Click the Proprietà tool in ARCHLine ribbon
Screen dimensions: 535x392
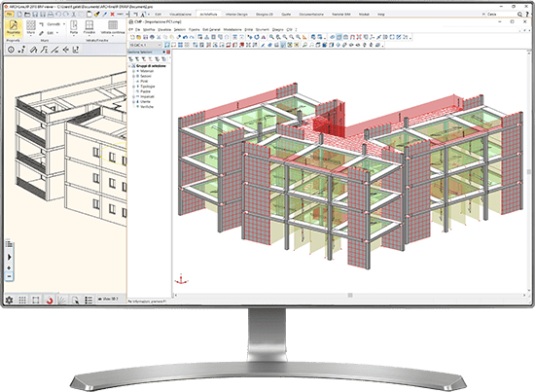pos(14,27)
